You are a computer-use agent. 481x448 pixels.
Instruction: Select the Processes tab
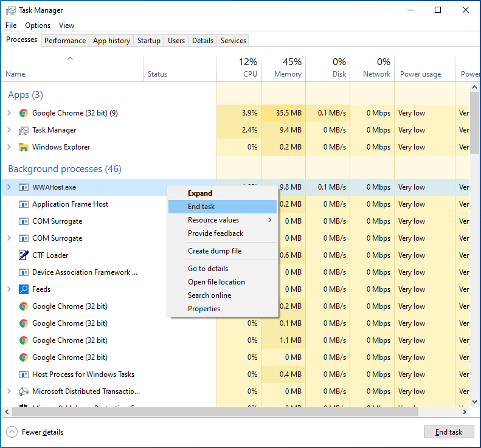click(x=21, y=40)
